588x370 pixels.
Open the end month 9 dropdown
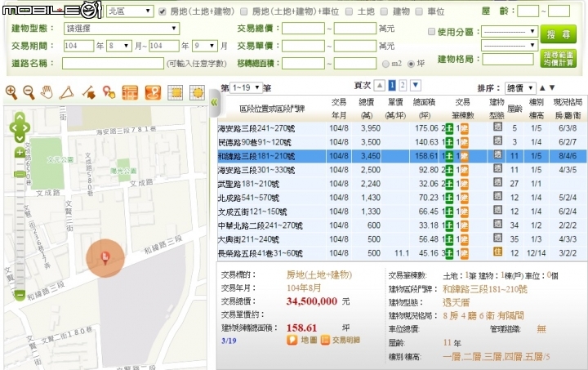coord(205,46)
